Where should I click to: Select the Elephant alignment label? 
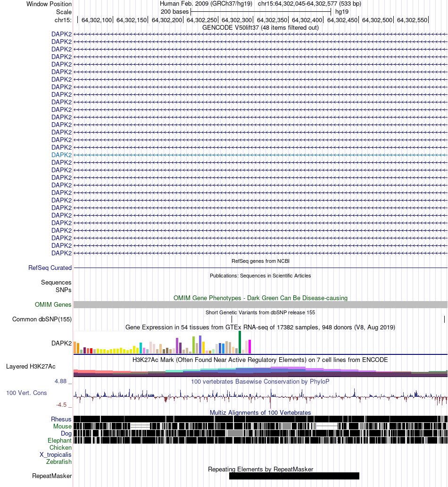(x=59, y=441)
